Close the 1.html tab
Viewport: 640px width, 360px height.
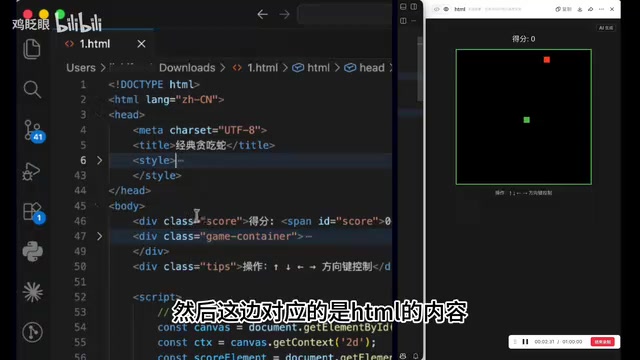coord(141,44)
